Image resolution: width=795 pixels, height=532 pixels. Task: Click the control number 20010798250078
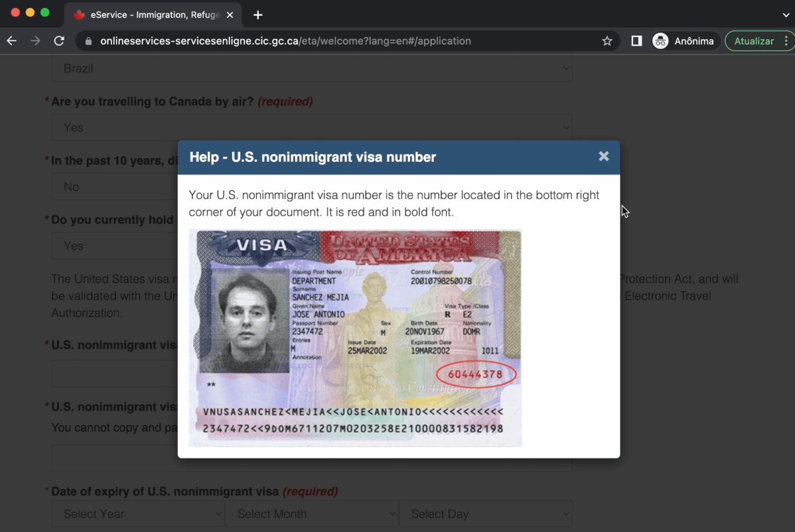(x=441, y=281)
